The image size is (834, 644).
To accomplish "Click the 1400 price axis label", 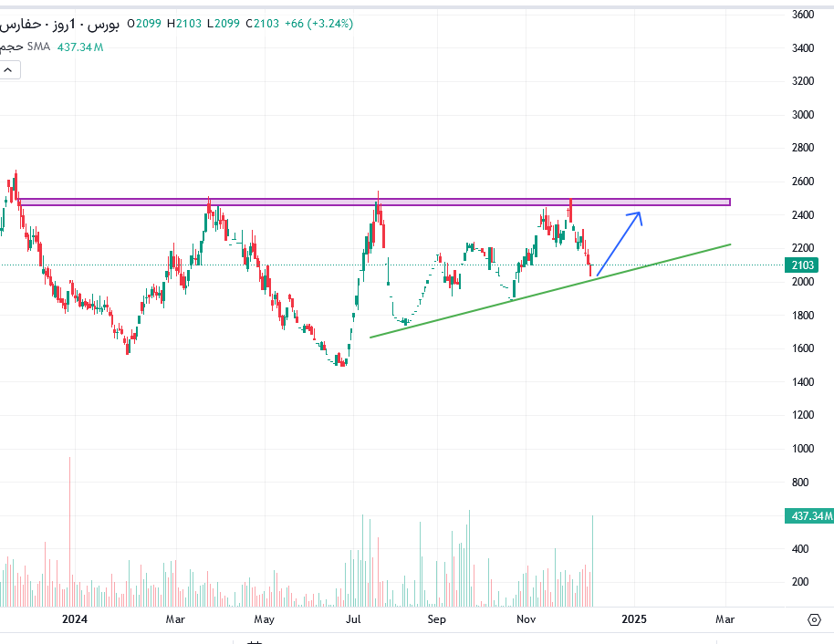I will [x=803, y=381].
